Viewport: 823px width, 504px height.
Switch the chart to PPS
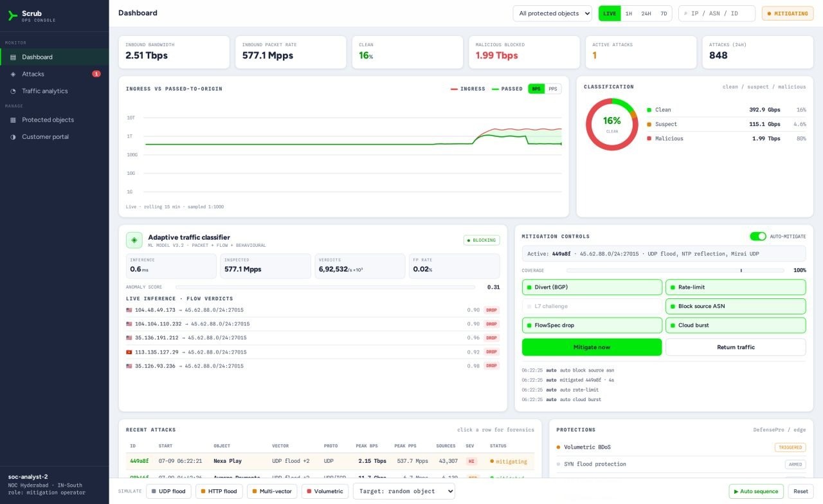tap(553, 89)
